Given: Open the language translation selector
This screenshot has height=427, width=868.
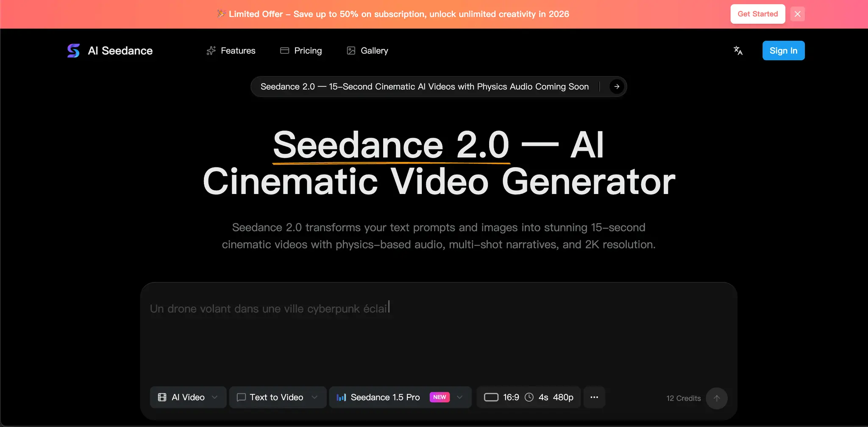Looking at the screenshot, I should [x=738, y=51].
